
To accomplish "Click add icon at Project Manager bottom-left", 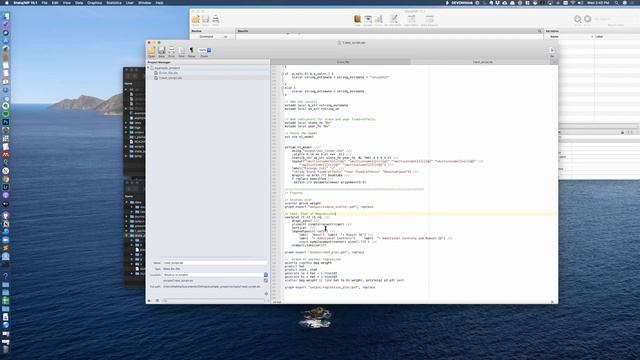I will 149,300.
